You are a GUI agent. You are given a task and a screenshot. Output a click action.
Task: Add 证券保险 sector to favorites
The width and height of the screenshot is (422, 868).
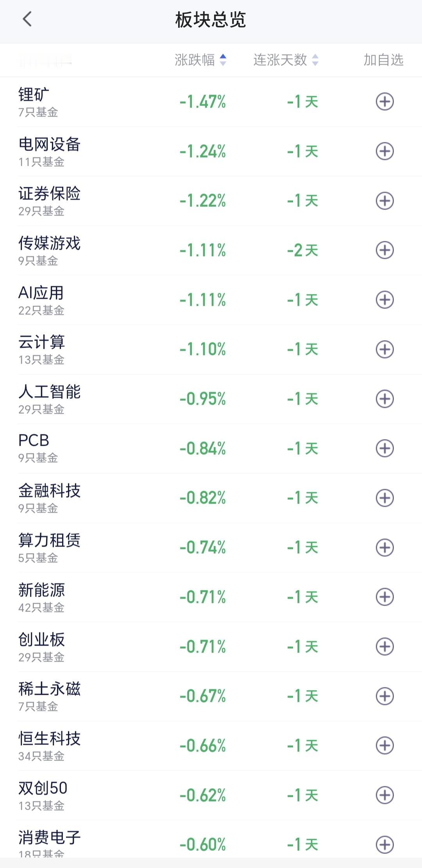pos(384,201)
